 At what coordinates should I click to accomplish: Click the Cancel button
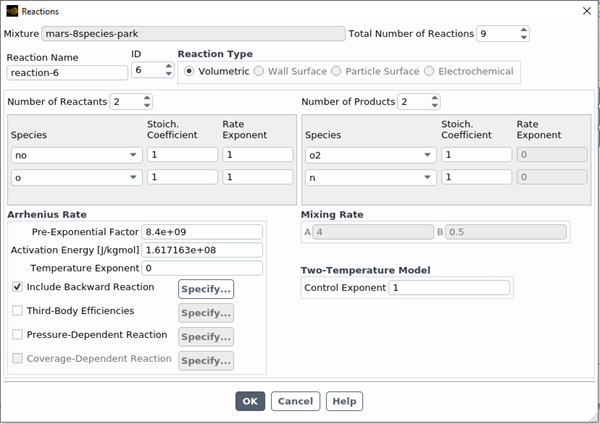click(295, 401)
